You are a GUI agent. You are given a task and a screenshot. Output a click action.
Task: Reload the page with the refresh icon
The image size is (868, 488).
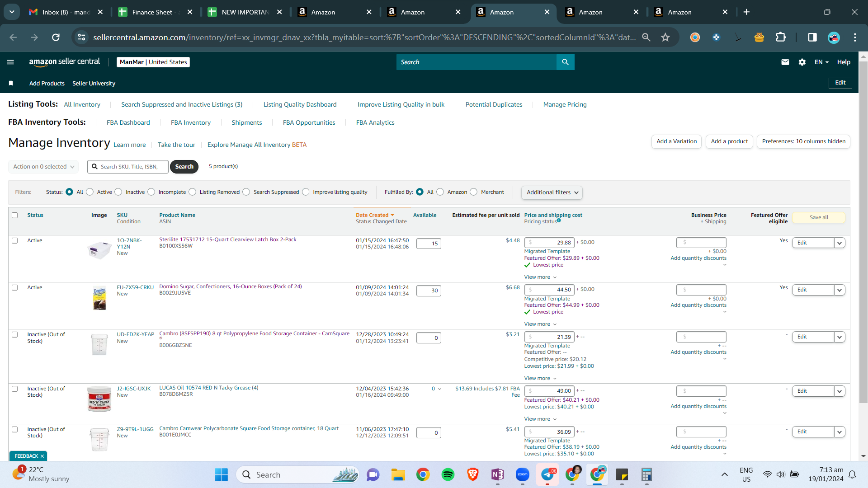pos(56,37)
